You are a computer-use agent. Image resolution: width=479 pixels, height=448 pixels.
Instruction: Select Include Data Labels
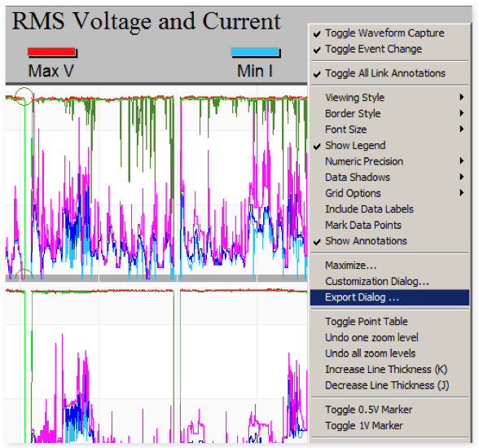coord(389,209)
